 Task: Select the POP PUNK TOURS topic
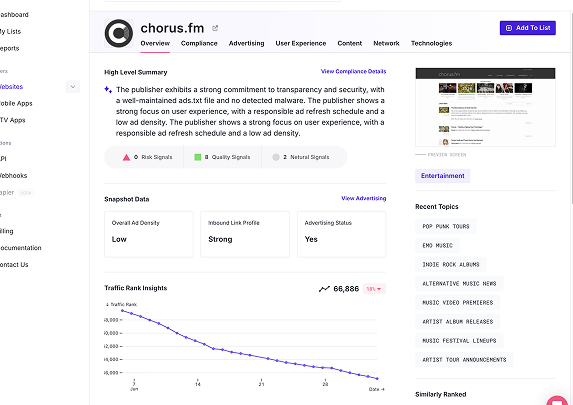(446, 227)
